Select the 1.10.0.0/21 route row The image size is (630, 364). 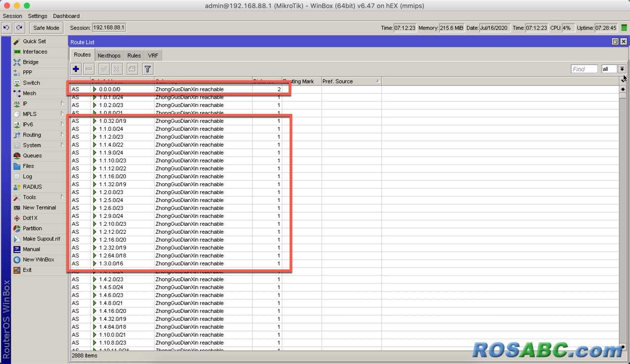[x=344, y=335]
